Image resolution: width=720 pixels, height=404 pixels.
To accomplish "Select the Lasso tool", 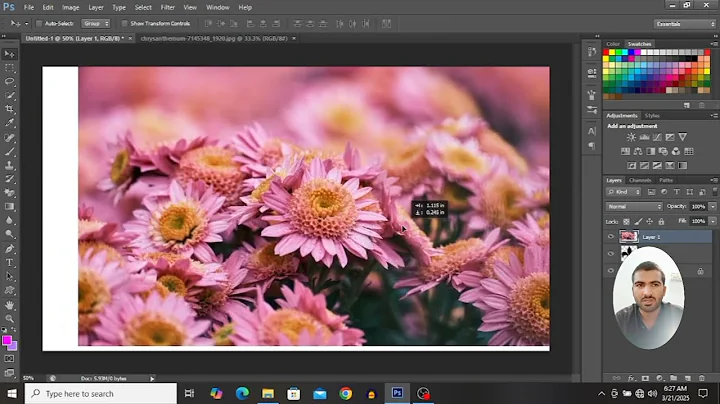I will (9, 82).
